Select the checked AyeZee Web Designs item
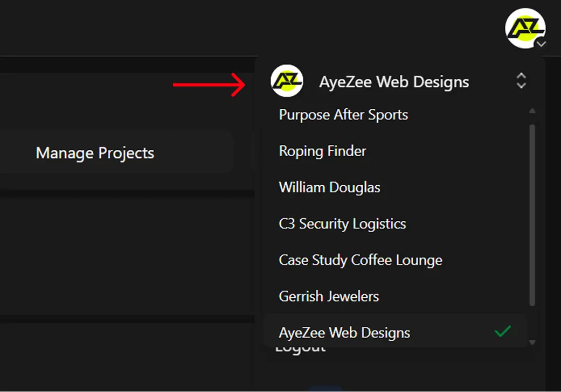 coord(344,333)
